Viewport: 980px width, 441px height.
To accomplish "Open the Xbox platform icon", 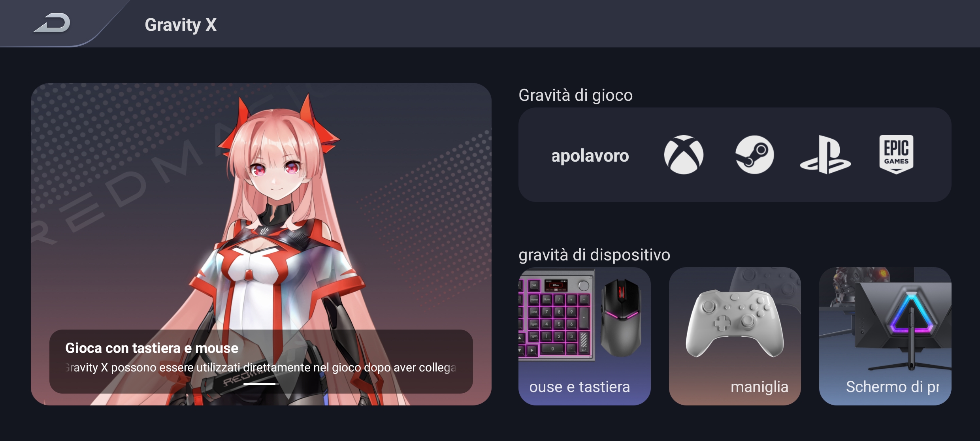I will (x=684, y=155).
